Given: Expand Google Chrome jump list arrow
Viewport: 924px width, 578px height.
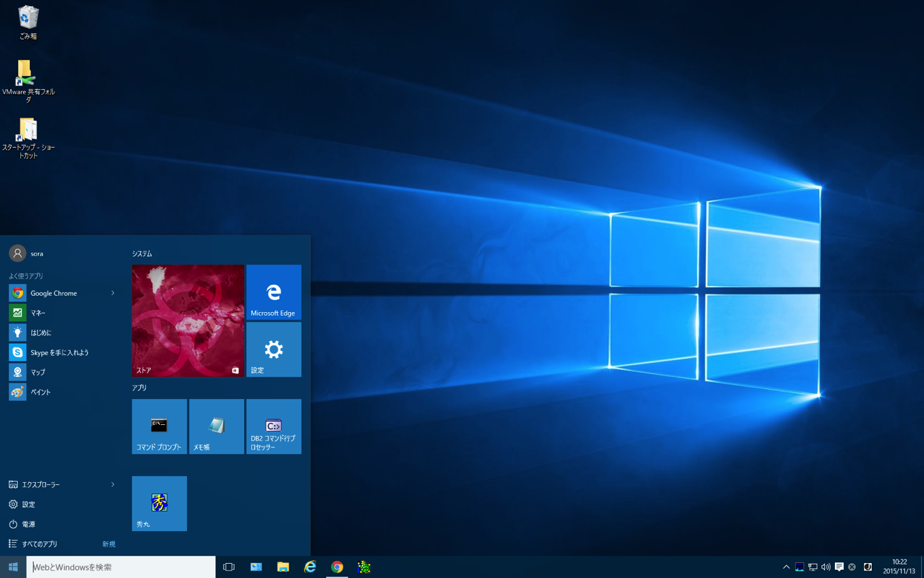Looking at the screenshot, I should pos(113,293).
